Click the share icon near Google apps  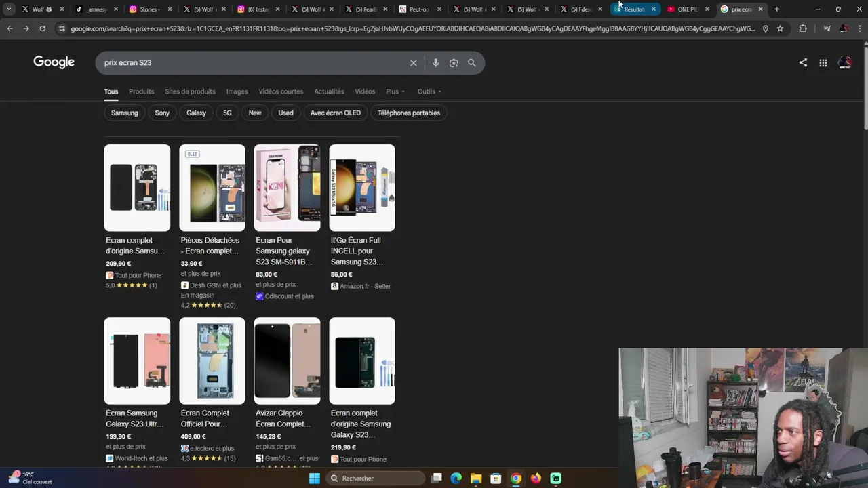coord(803,62)
